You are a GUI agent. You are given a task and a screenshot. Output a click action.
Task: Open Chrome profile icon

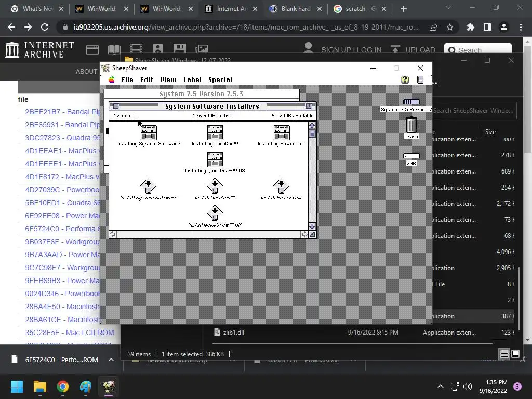point(504,27)
